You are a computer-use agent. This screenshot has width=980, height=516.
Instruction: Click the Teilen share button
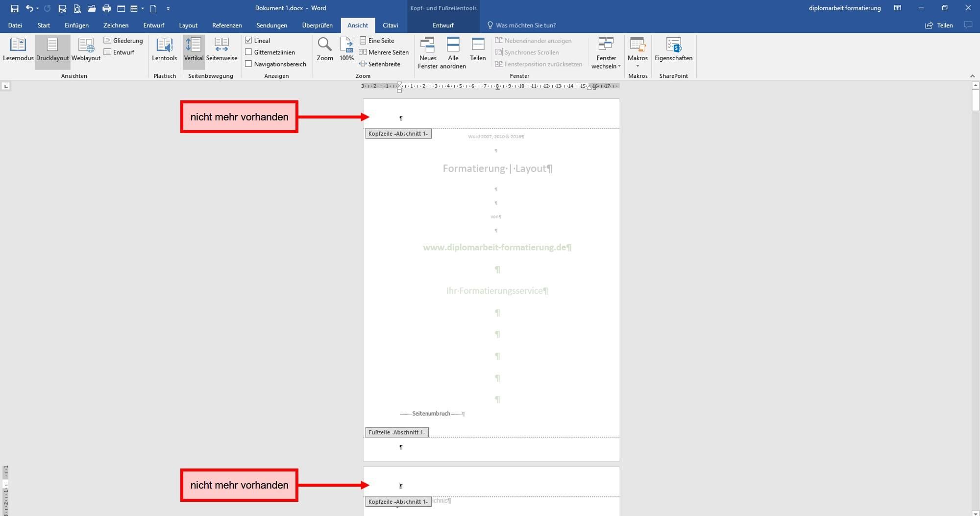coord(939,25)
